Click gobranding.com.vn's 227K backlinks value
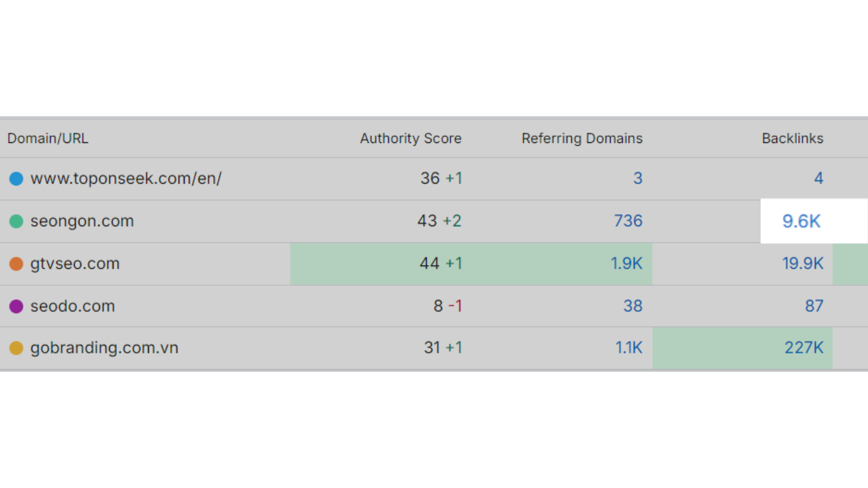This screenshot has height=488, width=868. [804, 348]
